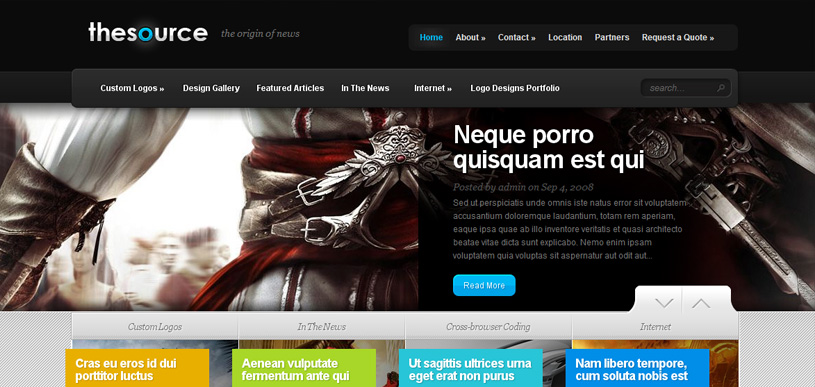Click the thesource logo
The width and height of the screenshot is (815, 387).
(x=148, y=32)
